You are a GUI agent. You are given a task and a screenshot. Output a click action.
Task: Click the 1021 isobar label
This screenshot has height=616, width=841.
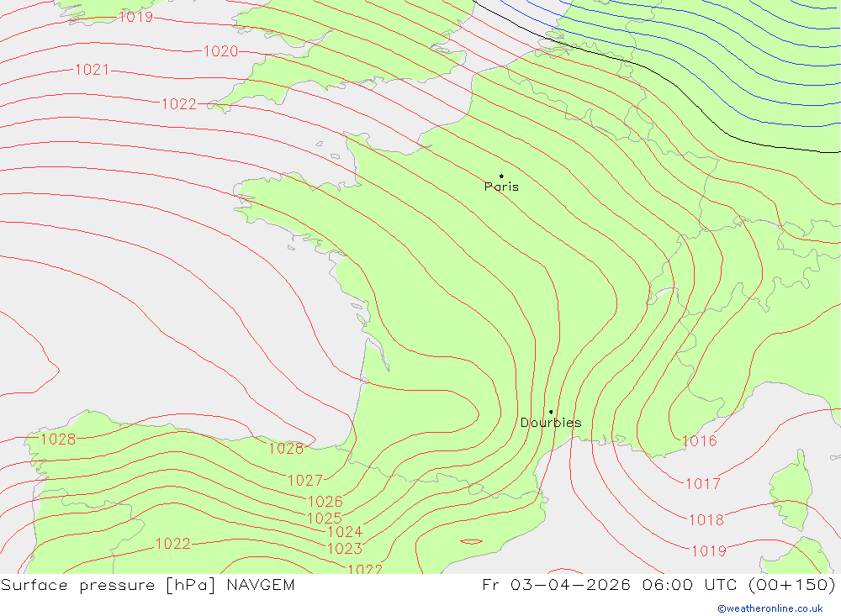pyautogui.click(x=93, y=70)
